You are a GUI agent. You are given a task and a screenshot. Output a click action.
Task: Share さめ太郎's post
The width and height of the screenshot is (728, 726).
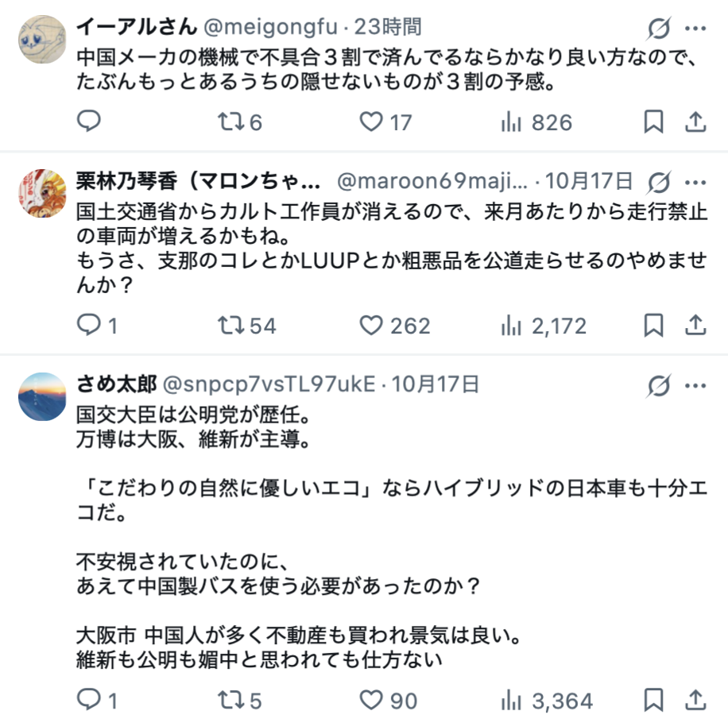point(695,700)
